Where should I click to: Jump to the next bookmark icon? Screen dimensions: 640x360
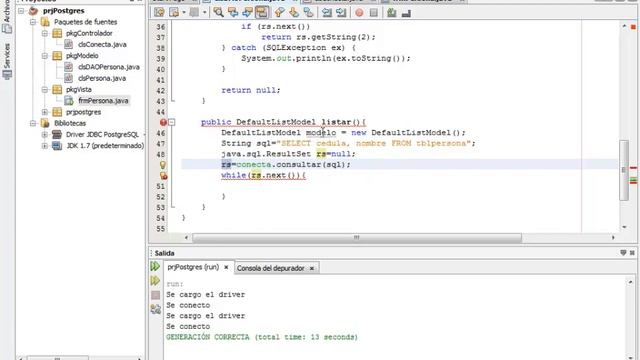point(294,13)
